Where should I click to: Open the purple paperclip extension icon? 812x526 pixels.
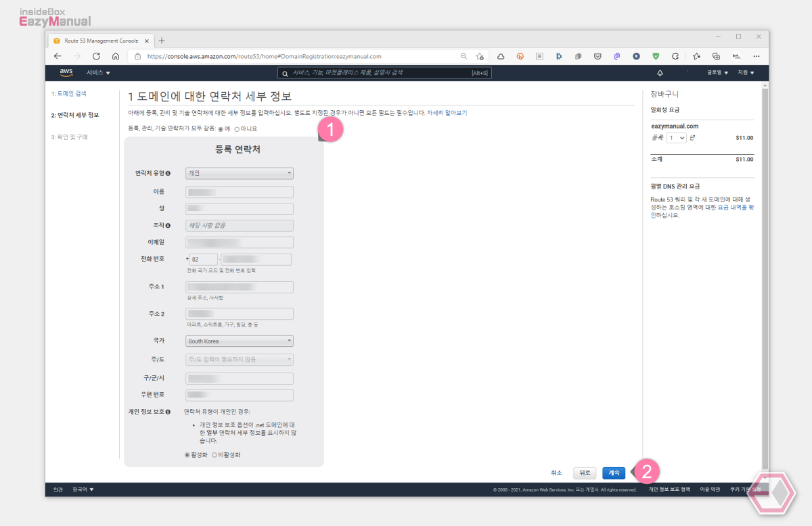617,56
